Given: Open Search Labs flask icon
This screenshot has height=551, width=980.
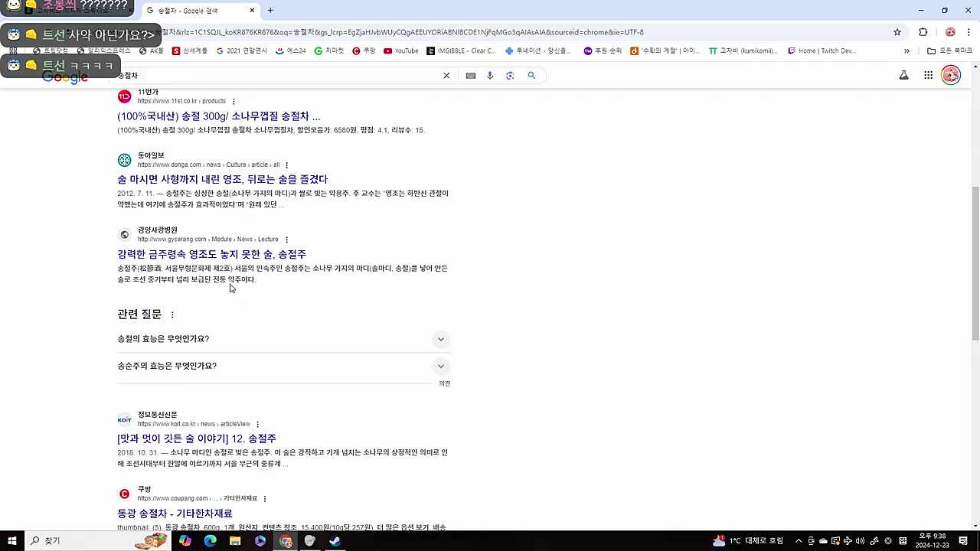Looking at the screenshot, I should 904,75.
